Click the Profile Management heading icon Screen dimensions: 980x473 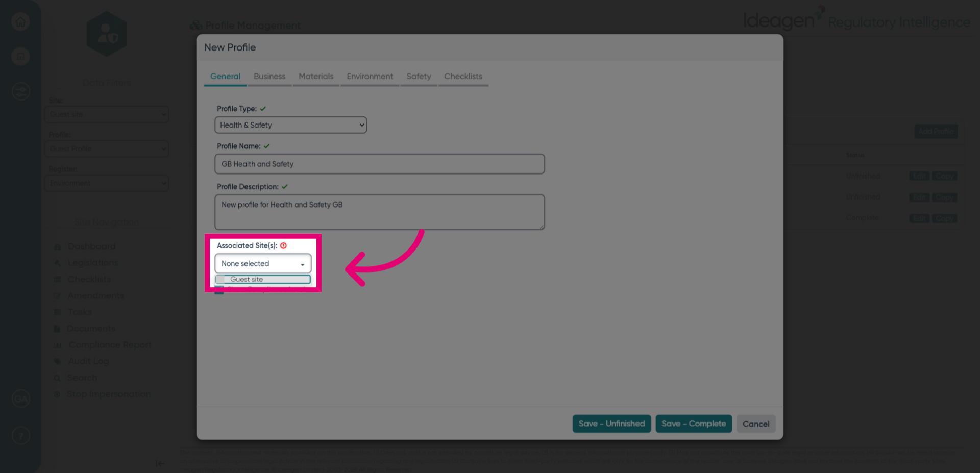pyautogui.click(x=196, y=26)
